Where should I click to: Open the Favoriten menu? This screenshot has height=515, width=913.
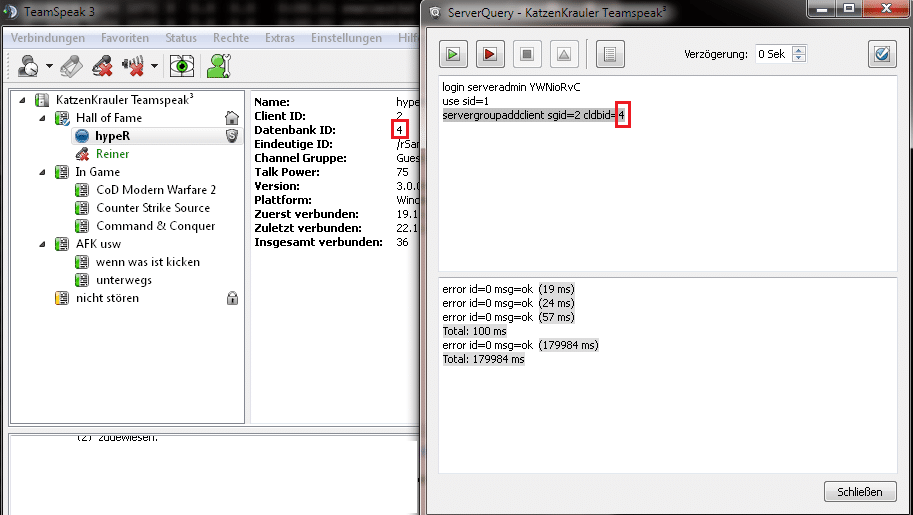[125, 38]
